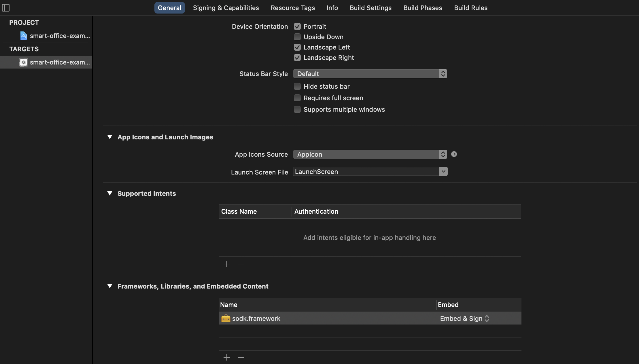Uncheck the Portrait orientation checkbox
Image resolution: width=639 pixels, height=364 pixels.
(x=297, y=26)
